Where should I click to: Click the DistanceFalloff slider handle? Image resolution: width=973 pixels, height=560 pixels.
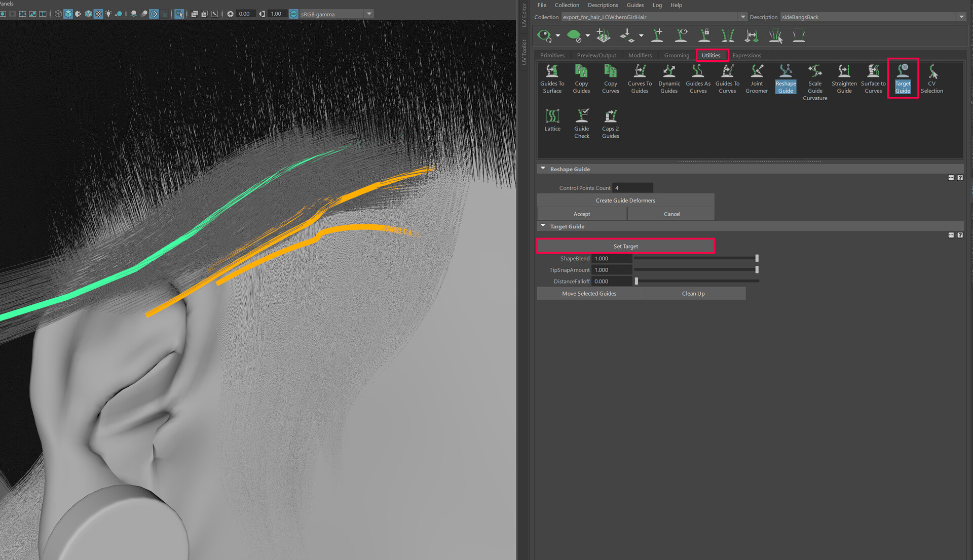[637, 281]
